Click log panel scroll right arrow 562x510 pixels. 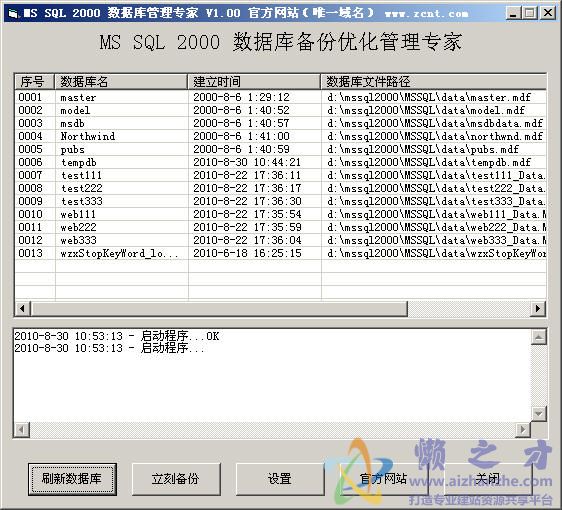click(523, 429)
